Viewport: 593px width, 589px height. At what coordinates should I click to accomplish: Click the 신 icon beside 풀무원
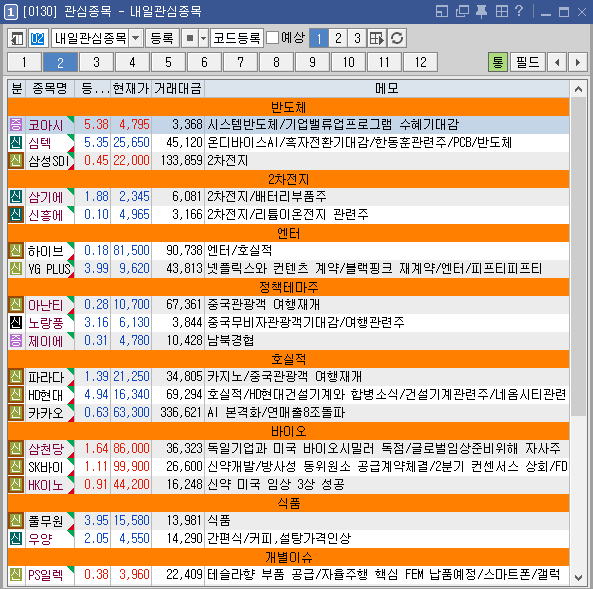tap(16, 521)
